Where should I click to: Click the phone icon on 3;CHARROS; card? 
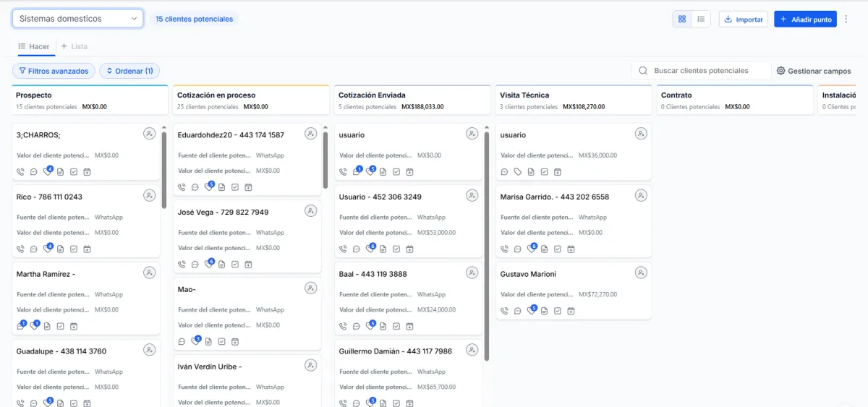20,171
